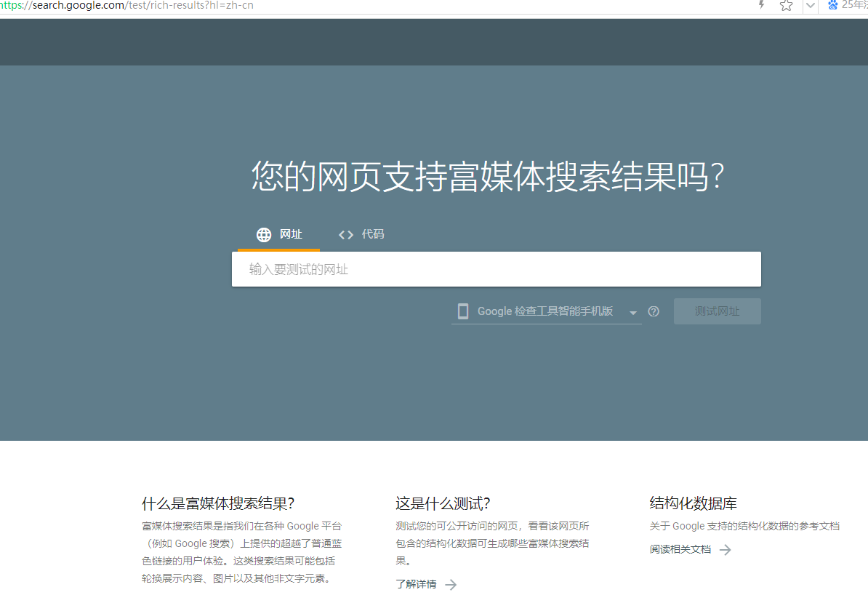Click the smartphone icon in agent selector
Screen dimensions: 868x595
463,311
